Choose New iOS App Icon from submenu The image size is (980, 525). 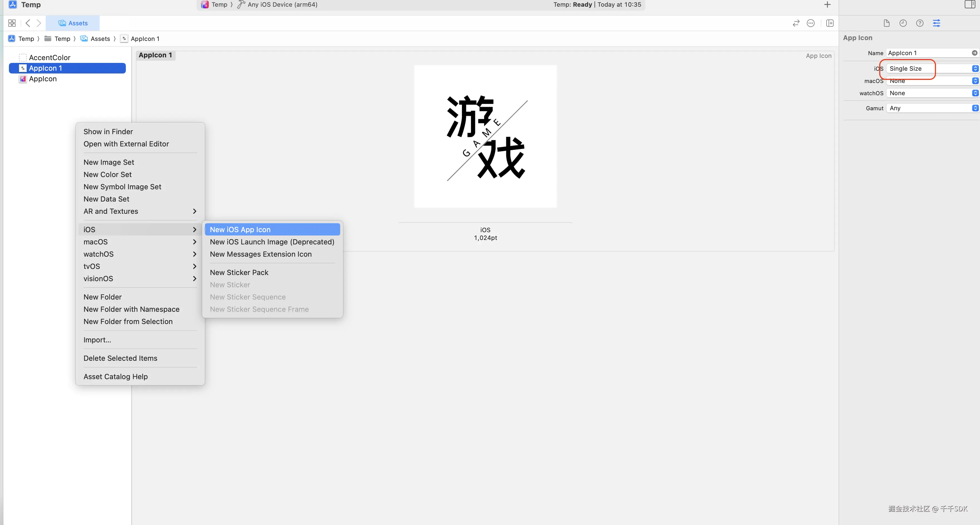click(x=272, y=229)
